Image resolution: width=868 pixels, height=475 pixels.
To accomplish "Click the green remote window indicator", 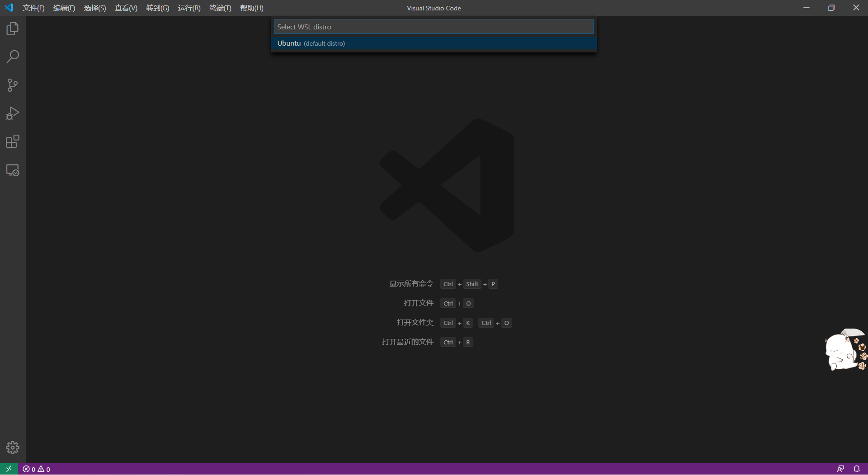I will click(9, 469).
